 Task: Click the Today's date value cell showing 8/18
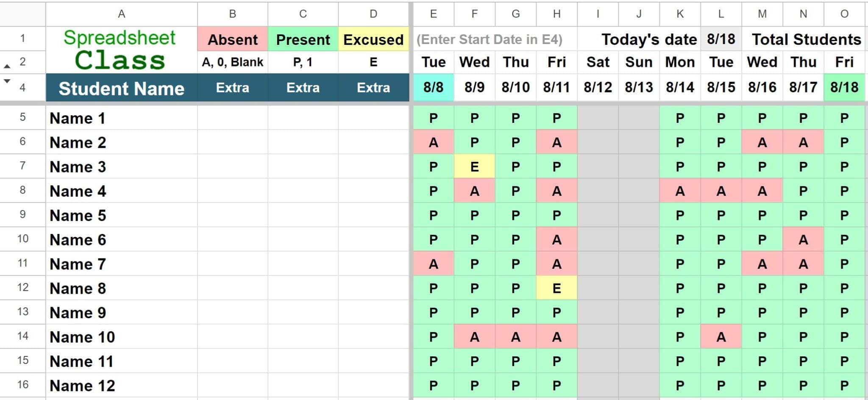pyautogui.click(x=721, y=39)
